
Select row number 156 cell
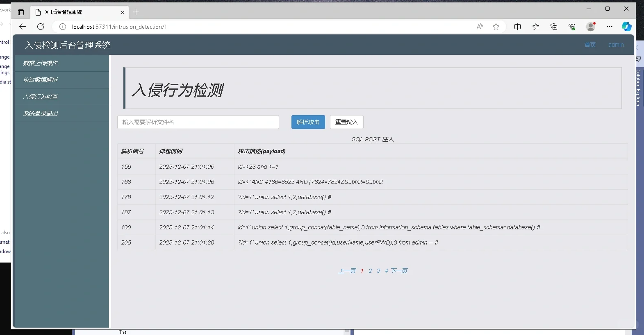136,167
